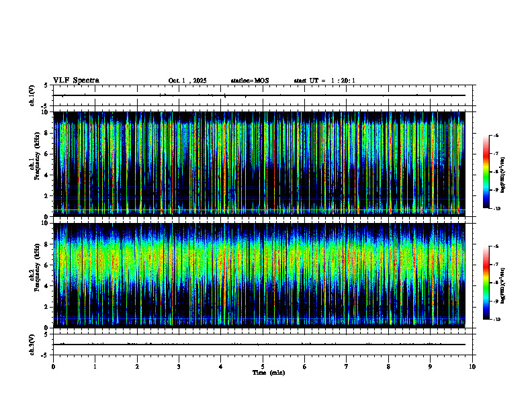Click time axis tick label "4"
Viewport: 532px width, 411px height.
pos(221,367)
